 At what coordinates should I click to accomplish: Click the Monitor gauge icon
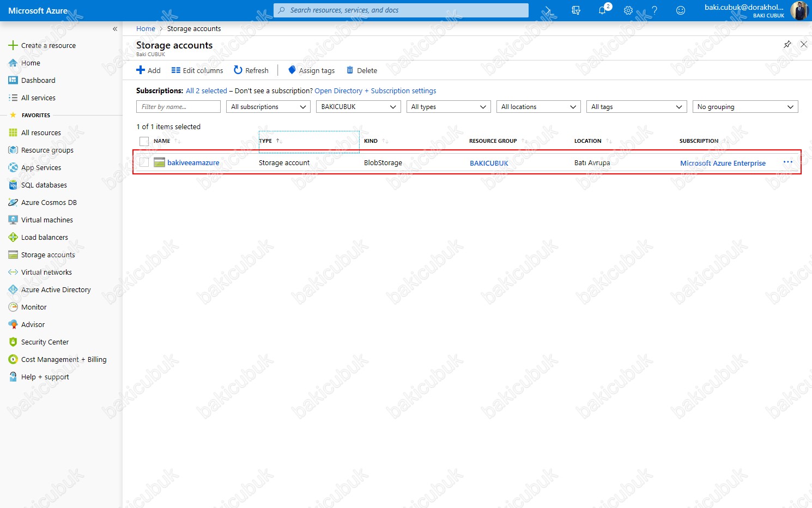13,307
